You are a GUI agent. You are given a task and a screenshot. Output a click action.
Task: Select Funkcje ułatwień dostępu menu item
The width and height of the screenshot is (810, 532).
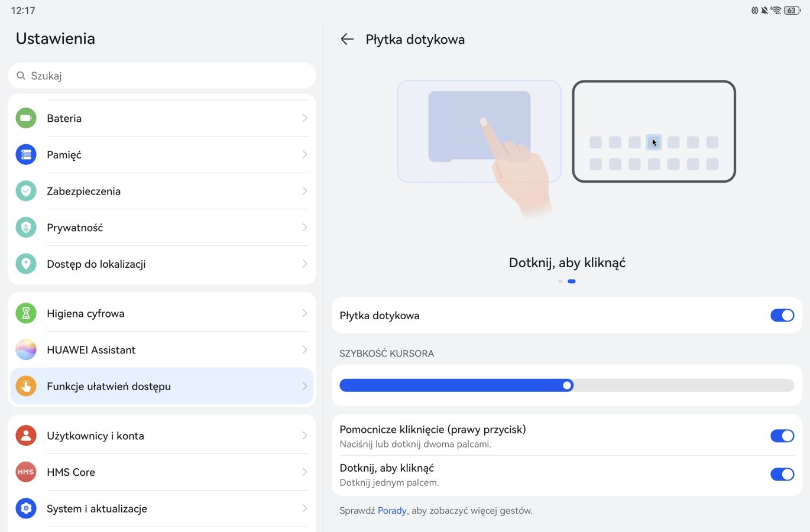point(109,387)
